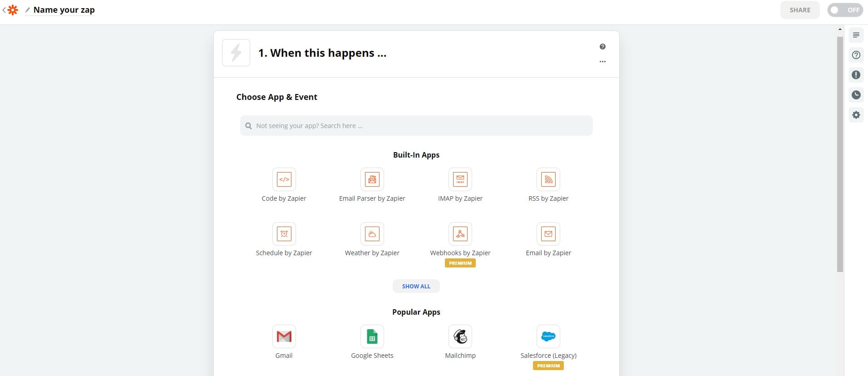This screenshot has height=376, width=868.
Task: Select Weather by Zapier app
Action: pos(372,234)
